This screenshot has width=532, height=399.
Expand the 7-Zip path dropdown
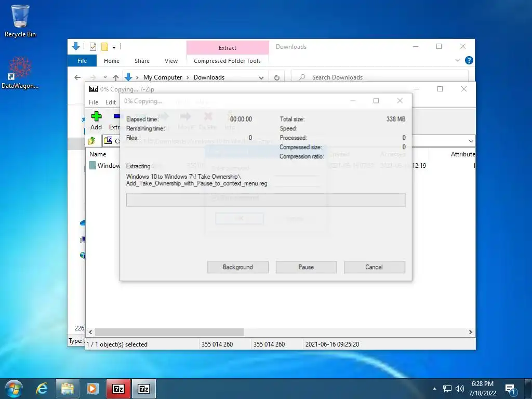coord(471,141)
